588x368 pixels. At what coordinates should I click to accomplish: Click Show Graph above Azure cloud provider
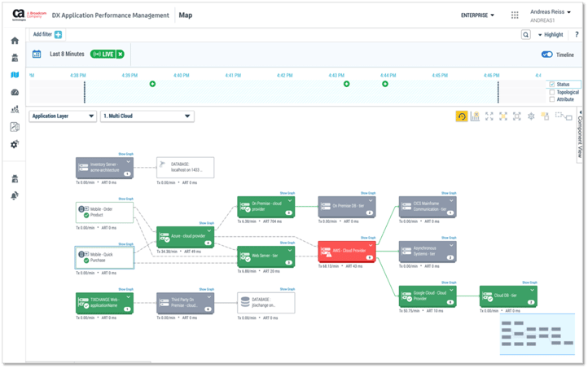pos(205,222)
